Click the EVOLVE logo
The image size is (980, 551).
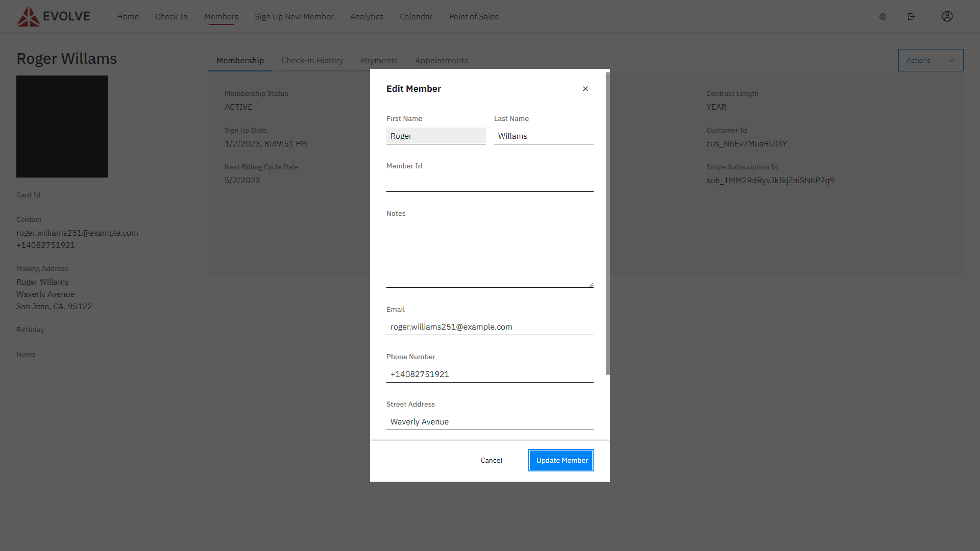click(x=53, y=16)
